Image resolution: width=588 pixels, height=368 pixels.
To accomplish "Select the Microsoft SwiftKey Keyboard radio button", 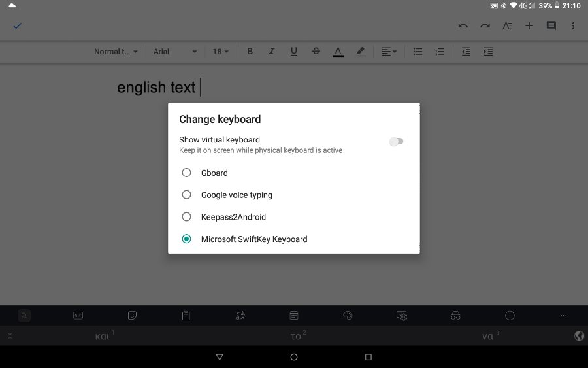I will 186,239.
